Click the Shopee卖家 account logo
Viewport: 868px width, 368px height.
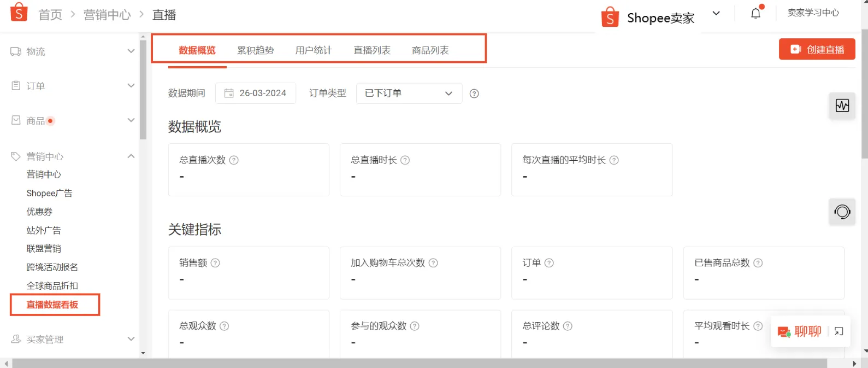pyautogui.click(x=610, y=17)
